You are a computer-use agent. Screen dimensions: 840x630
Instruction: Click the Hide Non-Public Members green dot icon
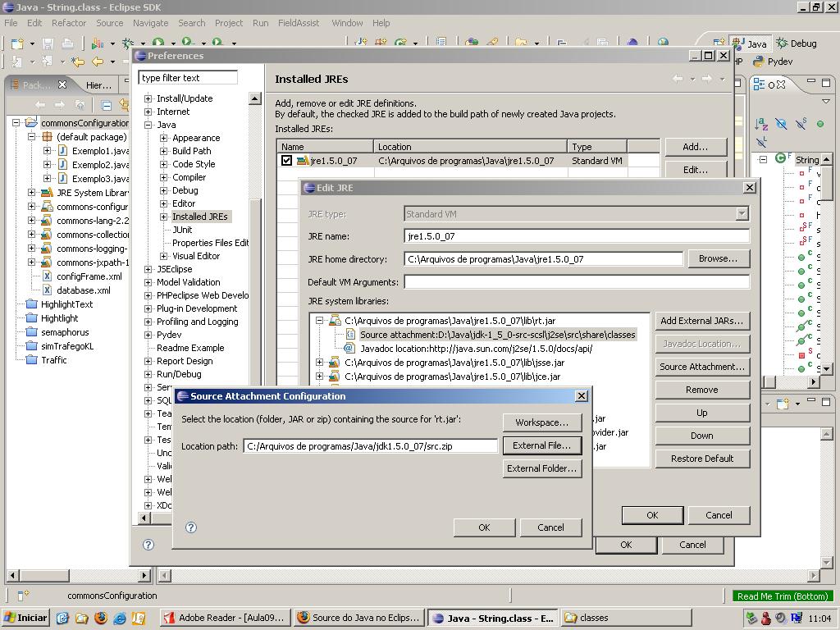click(x=820, y=125)
